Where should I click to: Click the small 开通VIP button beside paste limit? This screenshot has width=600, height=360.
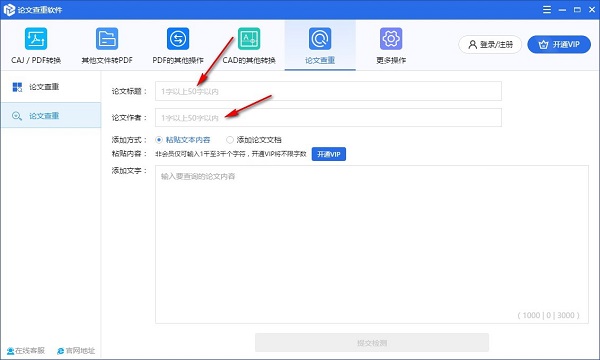329,154
